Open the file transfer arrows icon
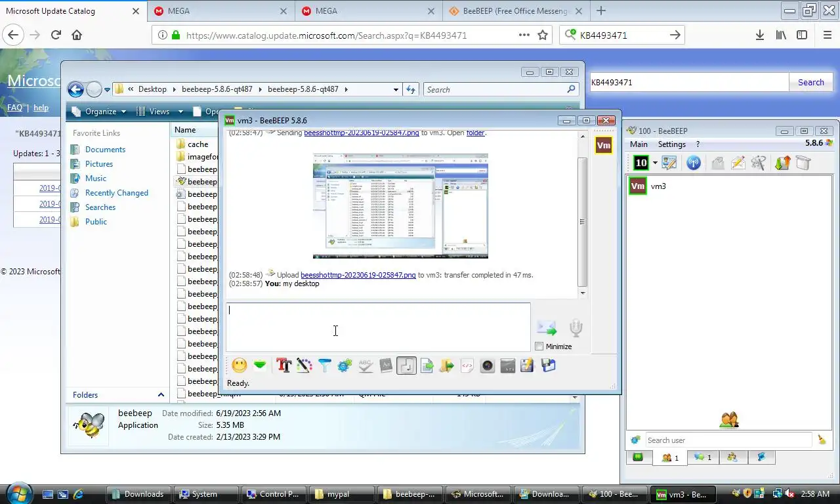The image size is (840, 504). pyautogui.click(x=782, y=163)
